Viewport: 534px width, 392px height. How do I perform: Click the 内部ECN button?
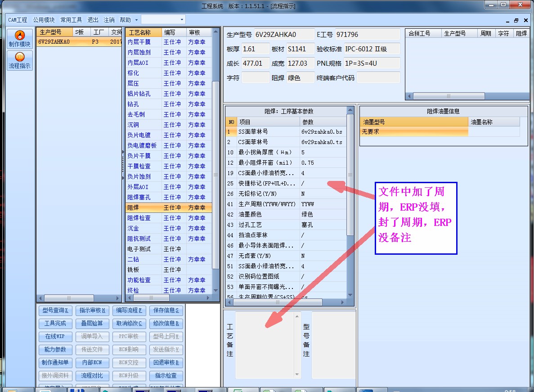[92, 362]
